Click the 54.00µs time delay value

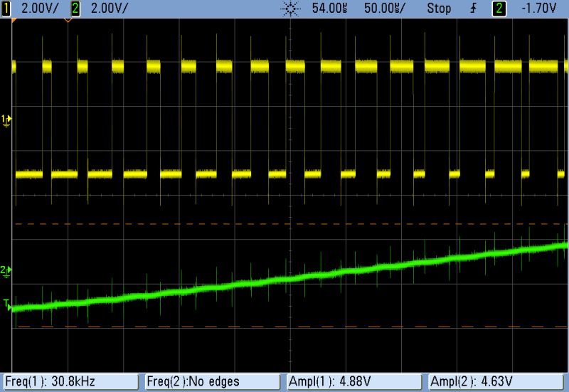click(x=329, y=9)
